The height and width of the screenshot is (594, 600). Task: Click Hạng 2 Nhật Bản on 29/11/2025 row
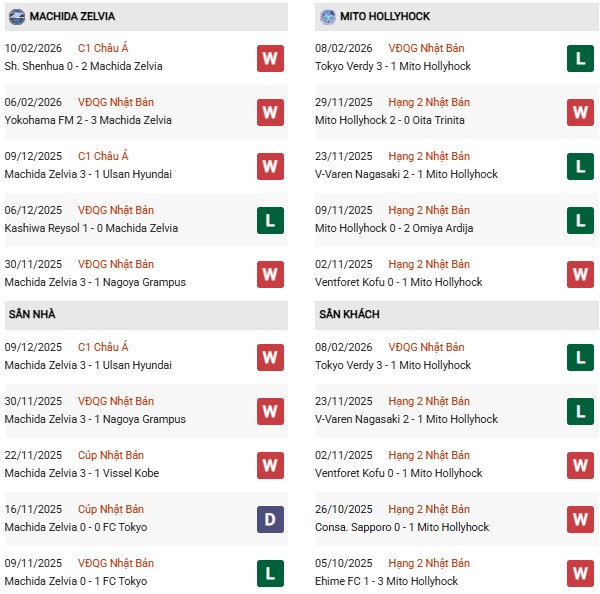428,102
